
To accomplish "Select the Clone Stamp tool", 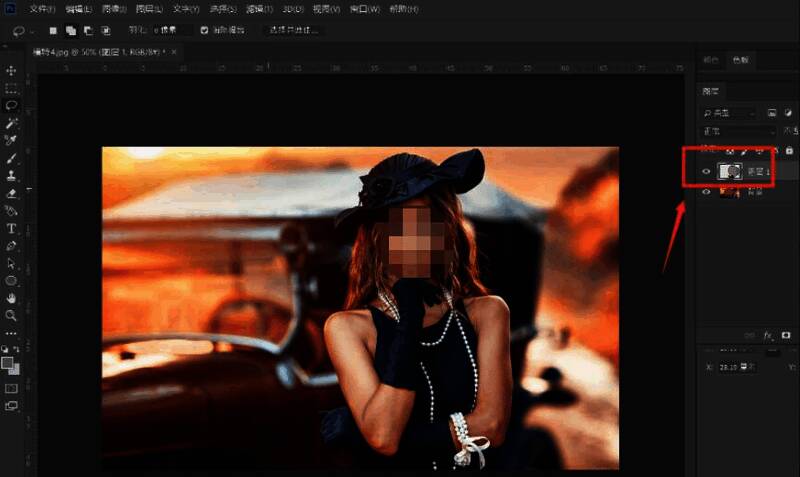I will (11, 175).
